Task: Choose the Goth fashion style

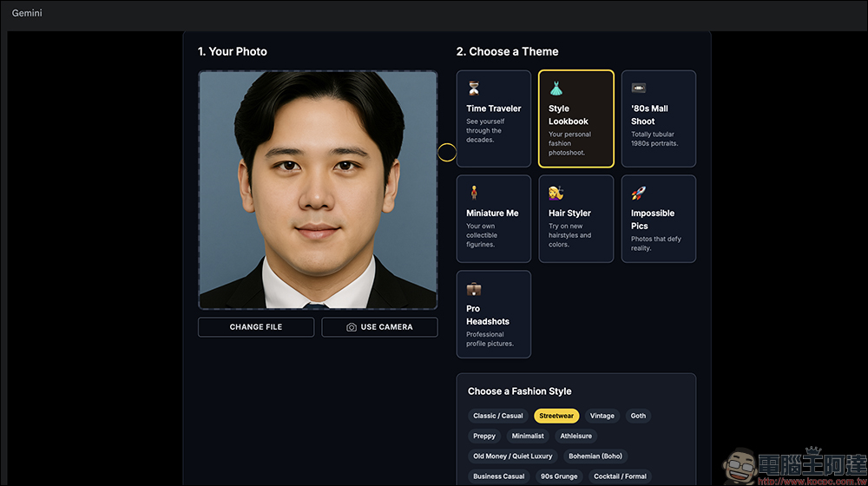Action: [638, 416]
